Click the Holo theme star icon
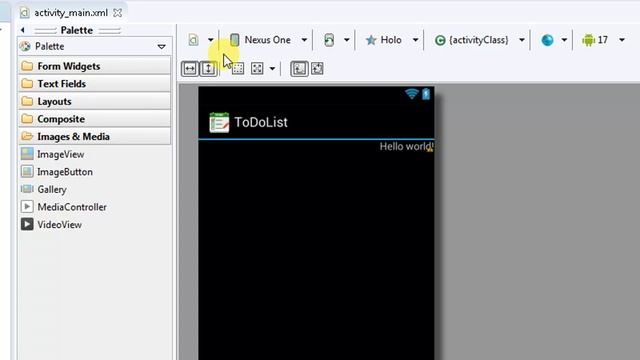 click(371, 40)
